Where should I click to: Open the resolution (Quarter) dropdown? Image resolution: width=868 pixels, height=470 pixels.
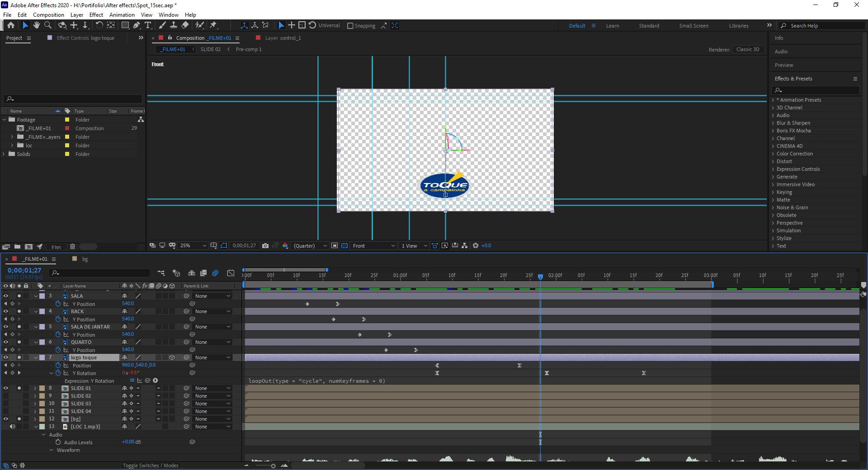[310, 246]
